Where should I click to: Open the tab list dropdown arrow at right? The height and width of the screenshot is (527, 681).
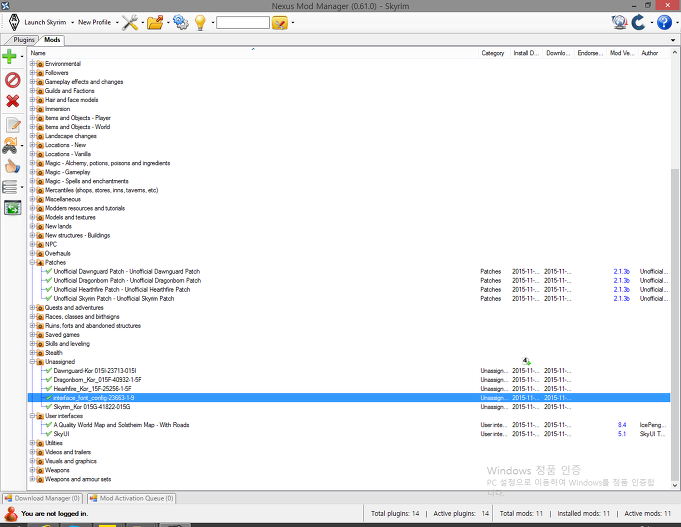(x=673, y=40)
